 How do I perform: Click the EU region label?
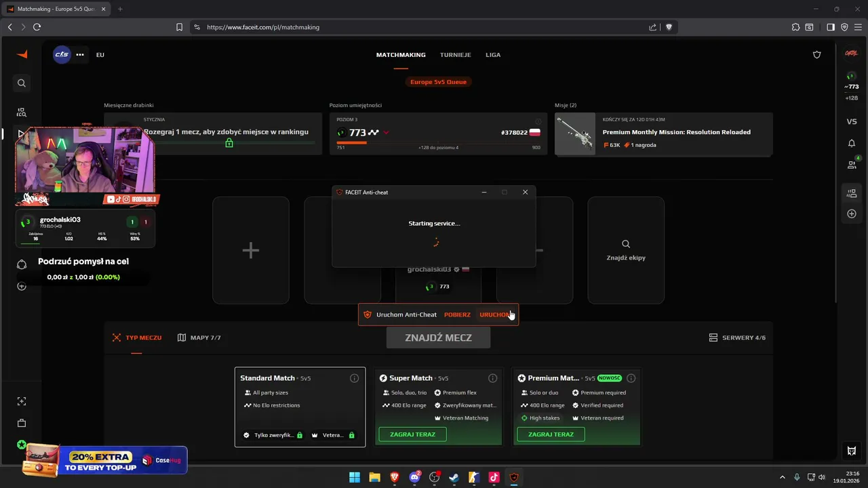click(x=100, y=55)
